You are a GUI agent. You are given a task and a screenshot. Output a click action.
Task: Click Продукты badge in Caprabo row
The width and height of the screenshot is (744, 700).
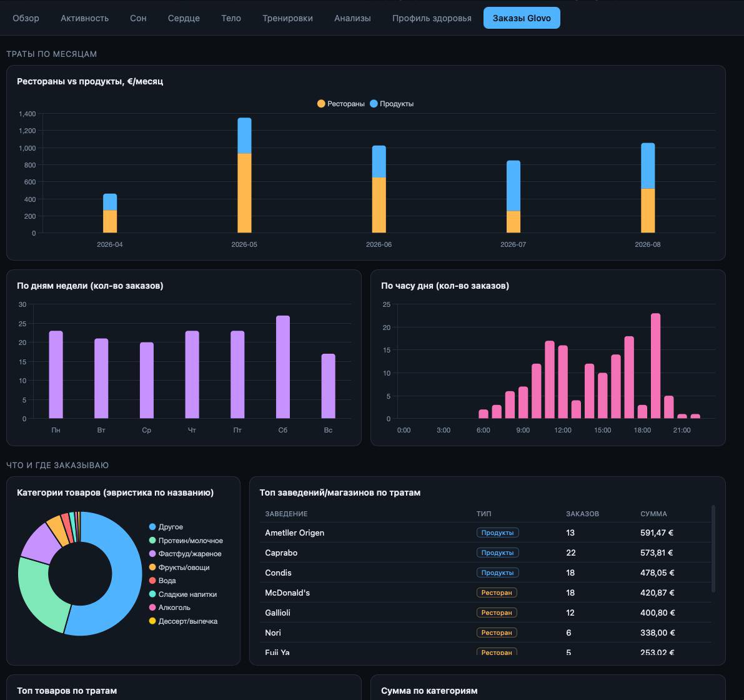coord(497,552)
